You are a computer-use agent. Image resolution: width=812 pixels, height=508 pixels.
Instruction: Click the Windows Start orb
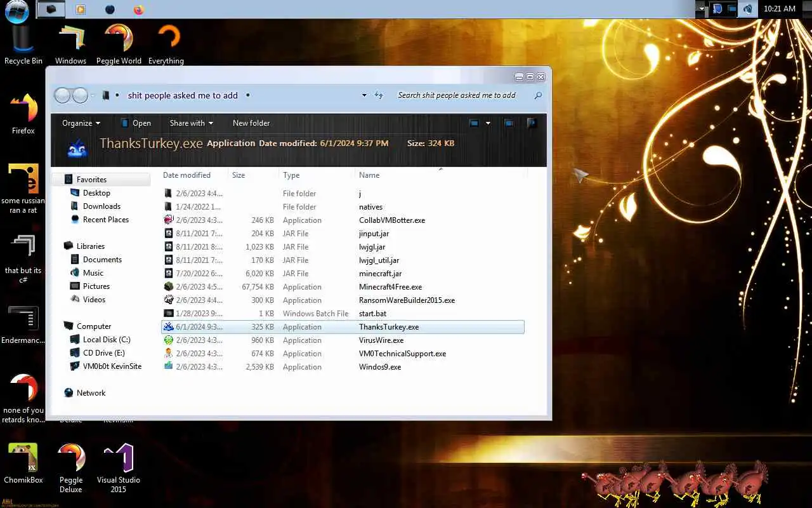[x=16, y=10]
